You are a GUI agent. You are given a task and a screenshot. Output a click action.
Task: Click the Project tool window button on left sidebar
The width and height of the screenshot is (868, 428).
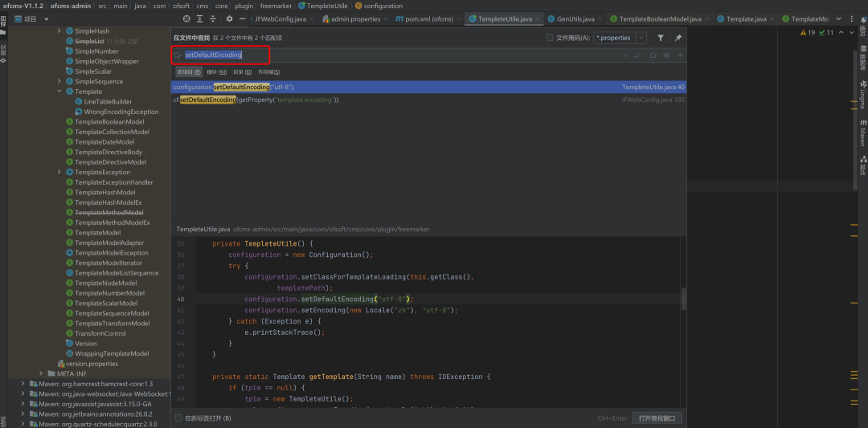click(x=3, y=26)
